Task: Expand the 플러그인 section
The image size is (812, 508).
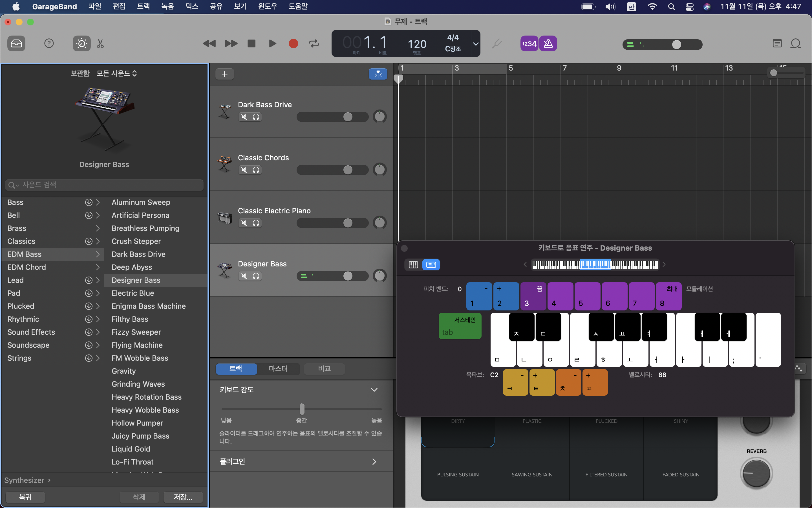Action: 374,462
